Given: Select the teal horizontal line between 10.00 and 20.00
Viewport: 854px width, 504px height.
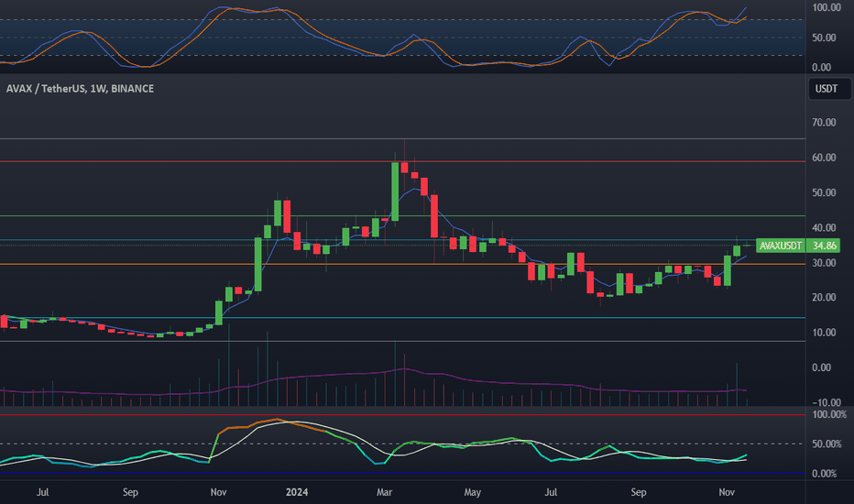Looking at the screenshot, I should click(x=402, y=318).
